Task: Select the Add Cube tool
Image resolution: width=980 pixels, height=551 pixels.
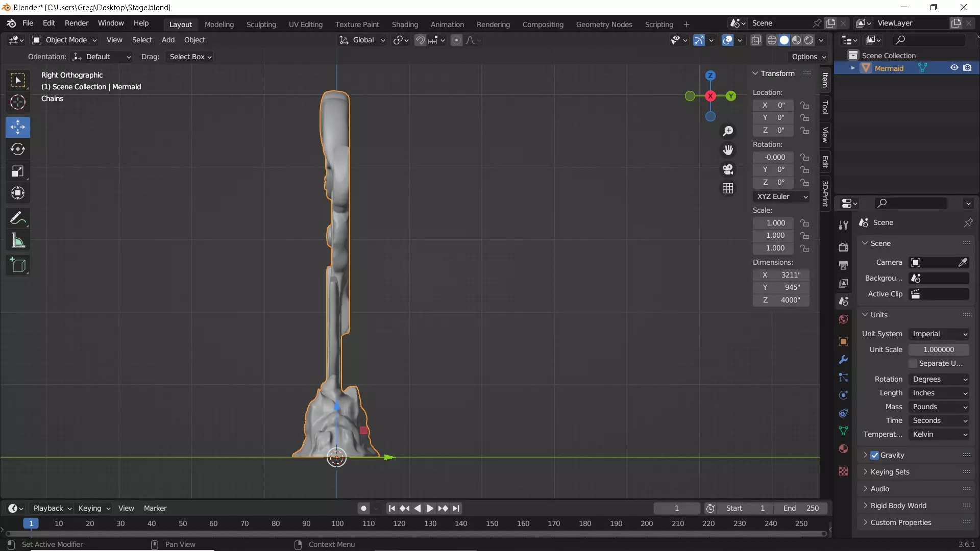Action: point(18,265)
